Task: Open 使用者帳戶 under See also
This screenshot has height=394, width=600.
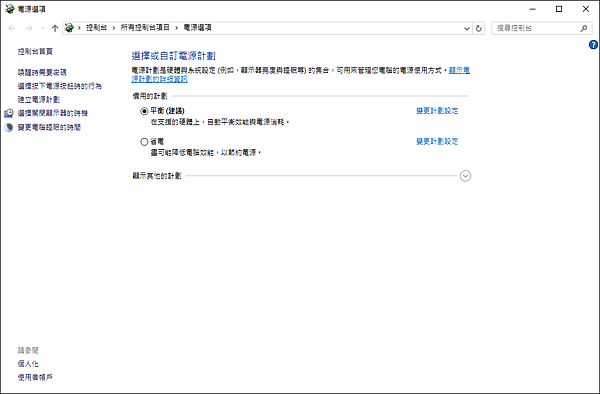Action: [35, 377]
